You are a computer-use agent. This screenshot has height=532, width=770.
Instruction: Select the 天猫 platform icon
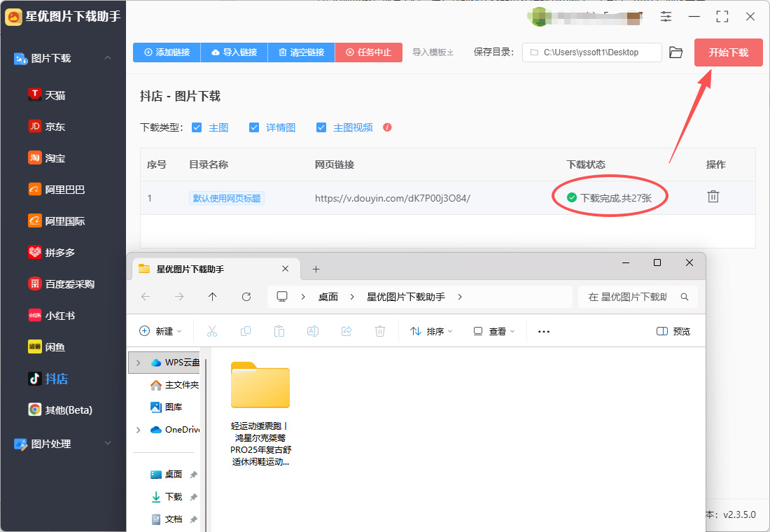34,94
